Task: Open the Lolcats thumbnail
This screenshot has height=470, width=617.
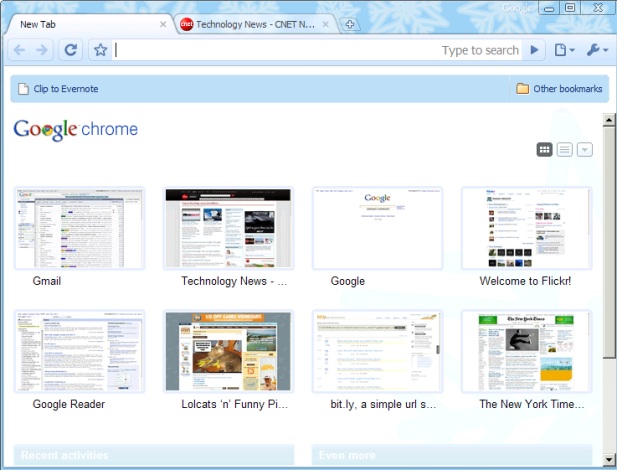Action: pyautogui.click(x=228, y=351)
